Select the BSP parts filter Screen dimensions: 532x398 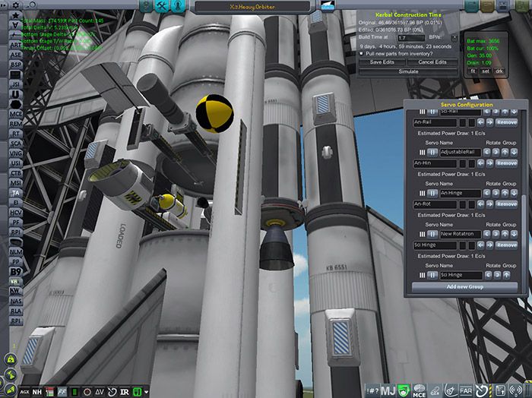pos(16,65)
